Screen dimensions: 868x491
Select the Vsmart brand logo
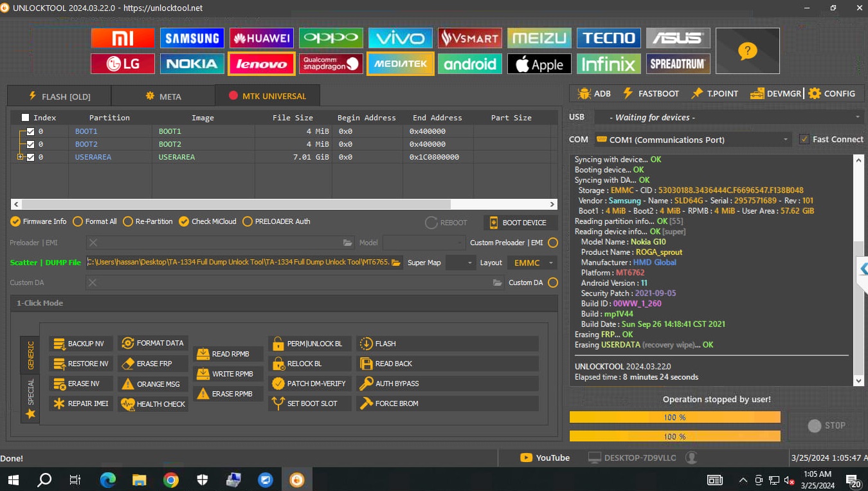coord(470,38)
